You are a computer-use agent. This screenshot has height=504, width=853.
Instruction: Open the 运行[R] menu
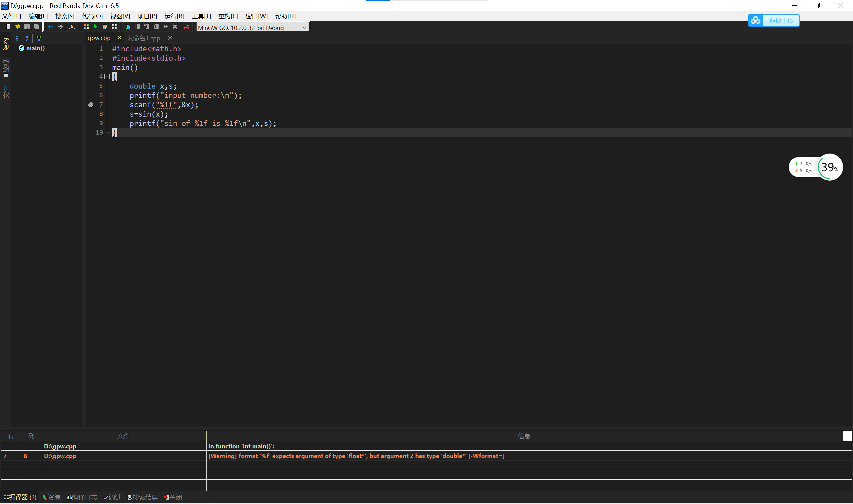coord(174,16)
